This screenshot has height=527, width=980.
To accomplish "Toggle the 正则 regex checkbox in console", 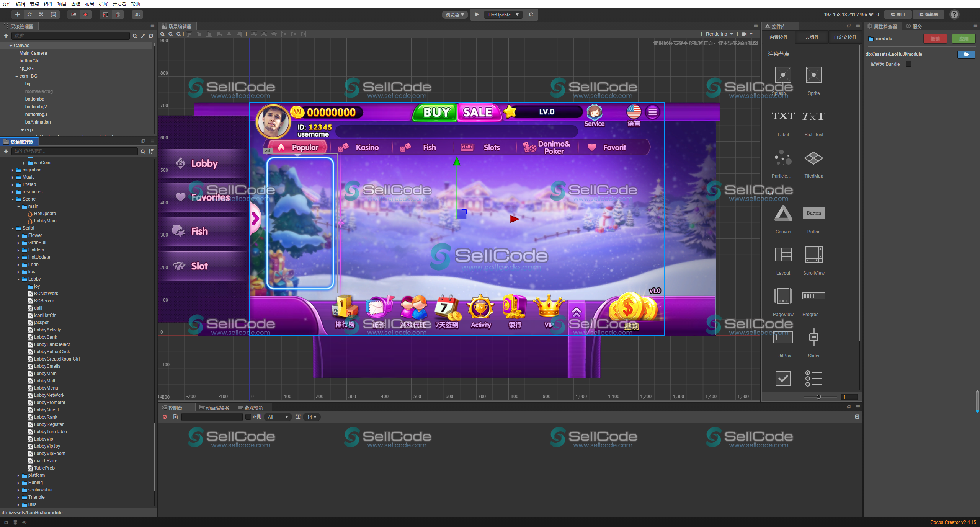I will coord(248,417).
